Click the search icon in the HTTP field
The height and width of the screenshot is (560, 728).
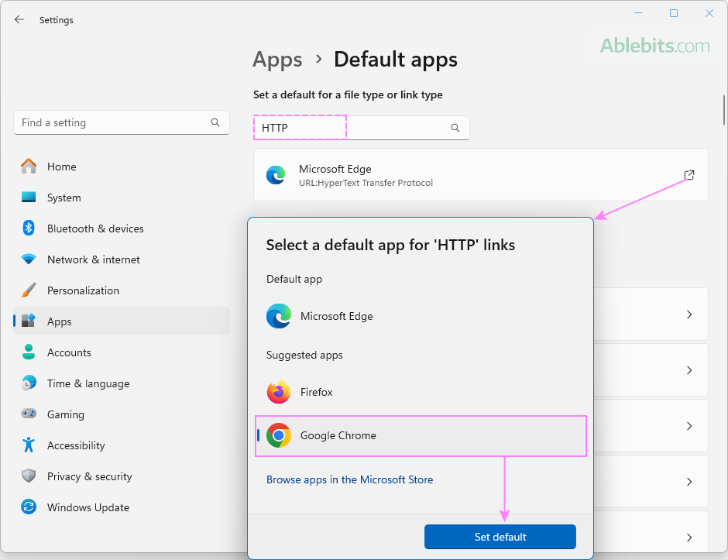coord(455,128)
